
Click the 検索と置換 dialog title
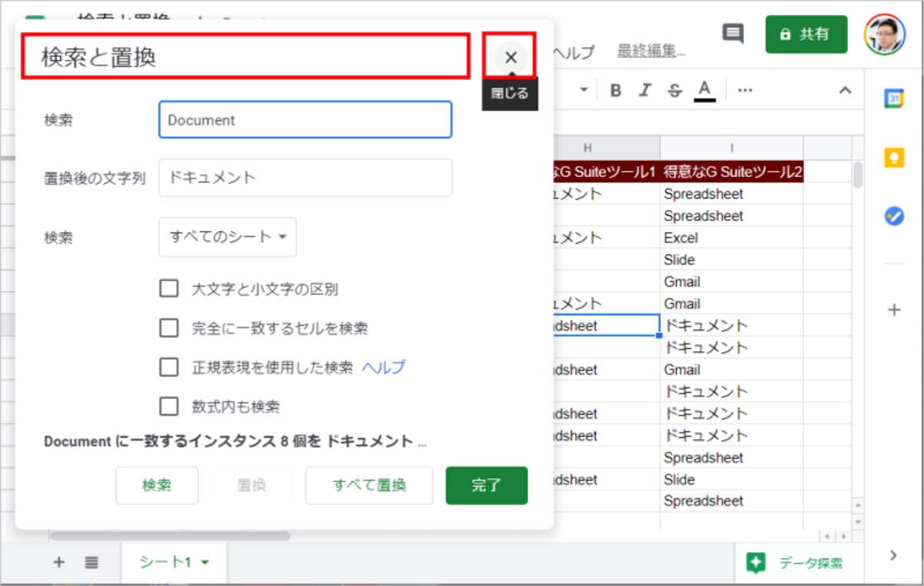tap(99, 58)
